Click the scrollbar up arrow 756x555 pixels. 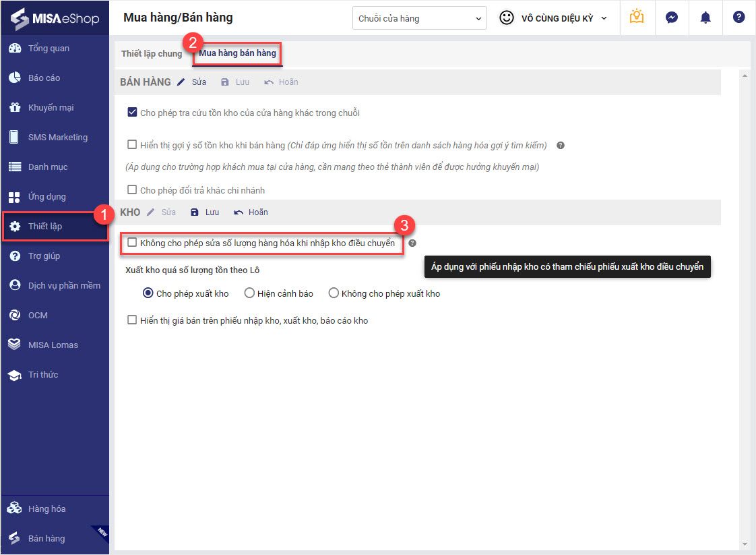745,76
